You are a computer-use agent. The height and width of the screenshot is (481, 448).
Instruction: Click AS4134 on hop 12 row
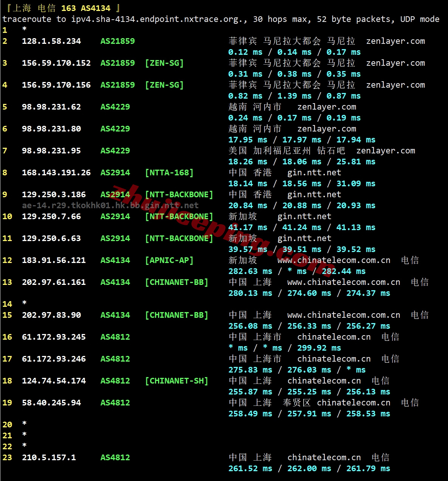(115, 260)
